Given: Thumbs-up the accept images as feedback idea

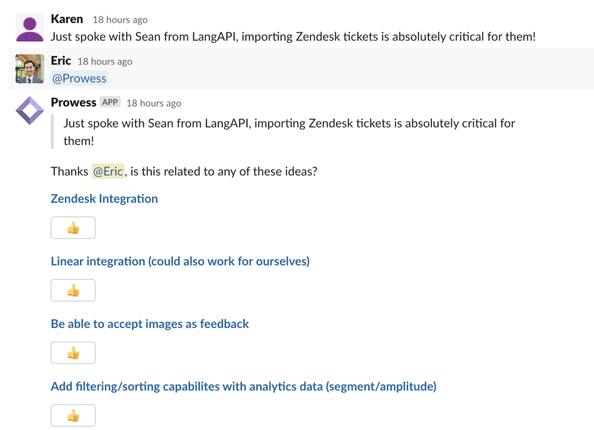Looking at the screenshot, I should (73, 353).
